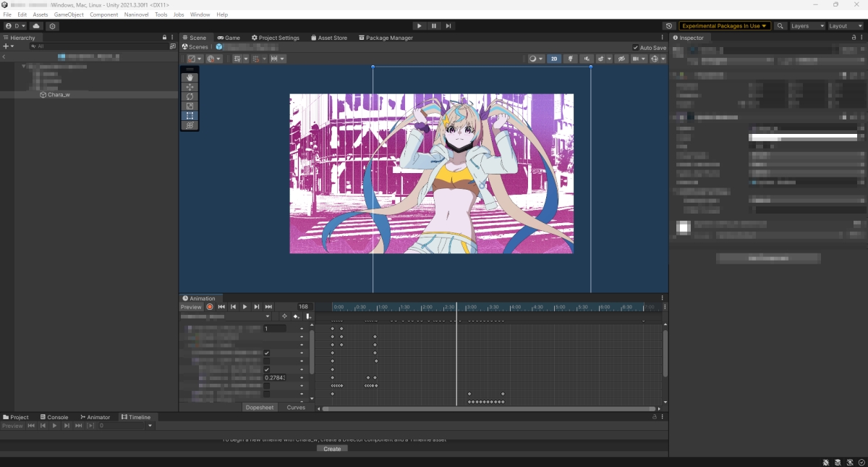Toggle the Auto Save checkbox
Viewport: 868px width, 467px height.
coord(636,48)
